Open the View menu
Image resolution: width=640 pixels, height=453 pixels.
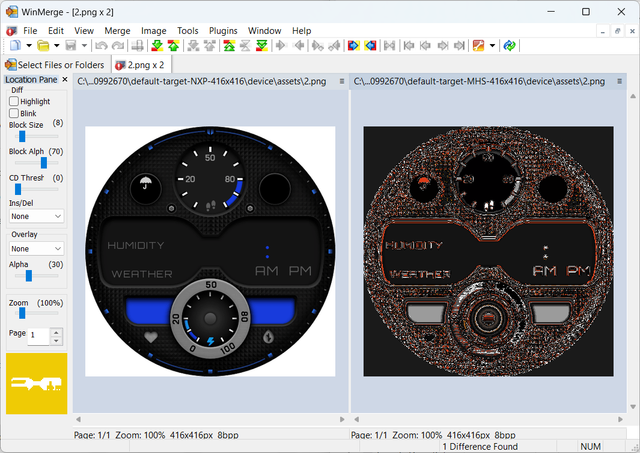click(84, 31)
